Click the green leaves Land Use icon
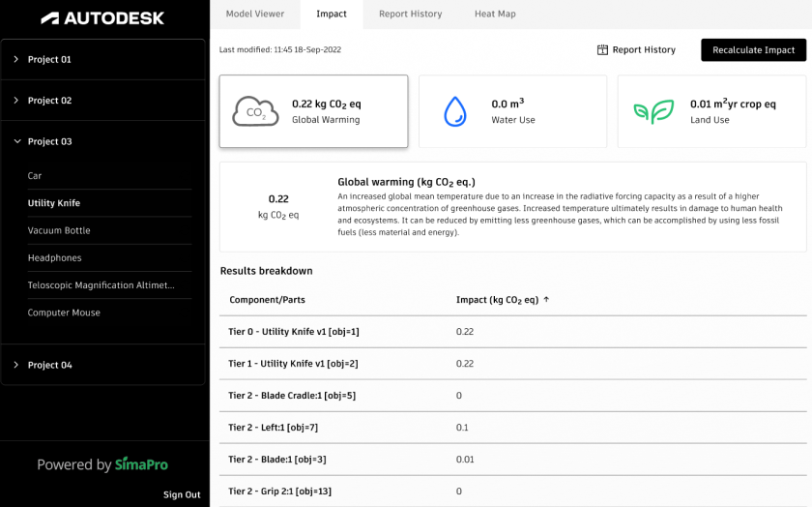 (653, 111)
